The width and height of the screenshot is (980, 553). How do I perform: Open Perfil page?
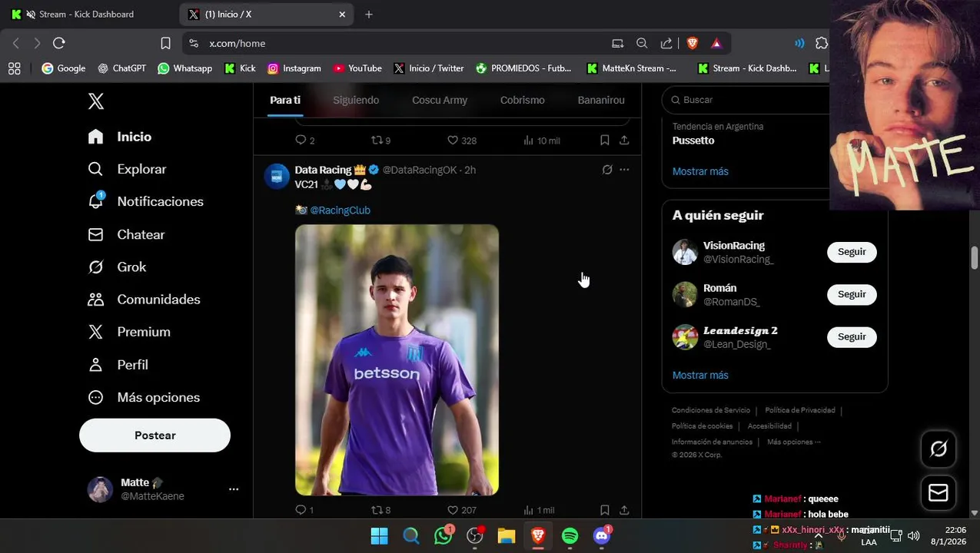tap(118, 365)
